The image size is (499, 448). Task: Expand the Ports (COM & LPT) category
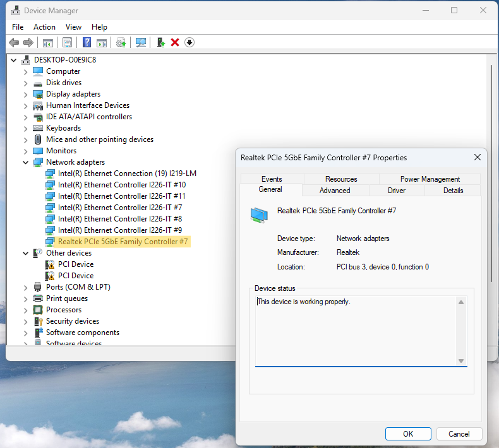(26, 287)
